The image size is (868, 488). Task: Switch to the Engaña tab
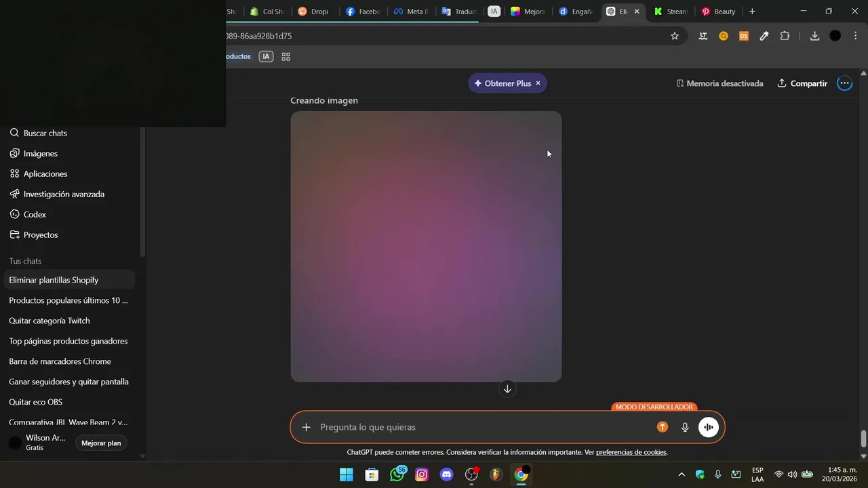pyautogui.click(x=576, y=12)
